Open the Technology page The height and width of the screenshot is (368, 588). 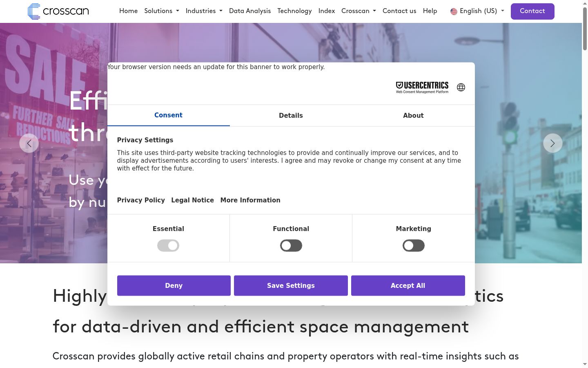[x=294, y=11]
